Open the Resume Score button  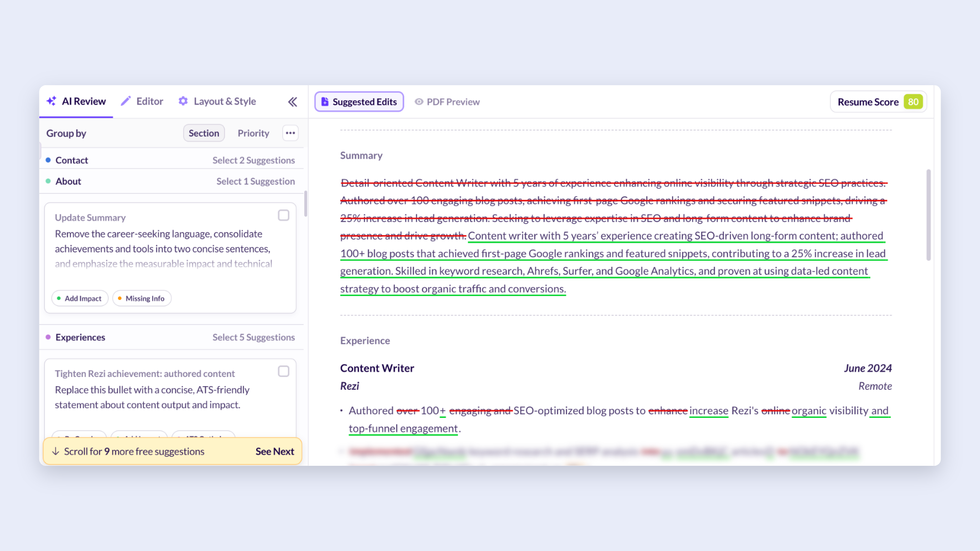coord(878,102)
